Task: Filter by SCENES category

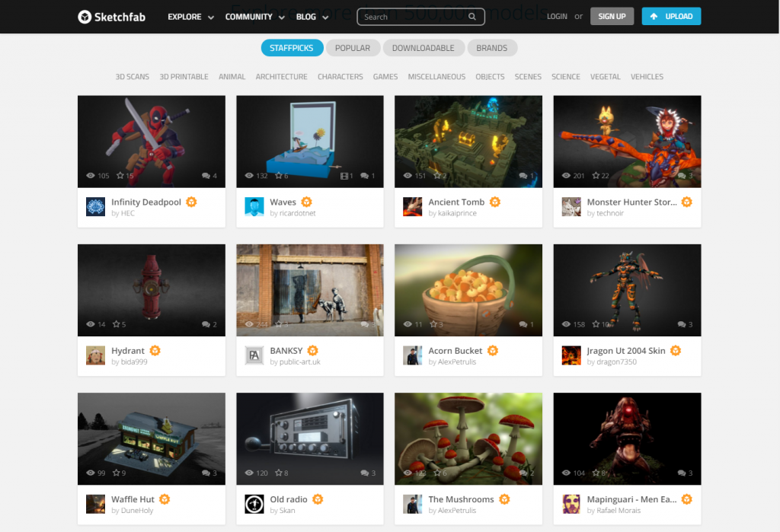Action: click(x=528, y=77)
